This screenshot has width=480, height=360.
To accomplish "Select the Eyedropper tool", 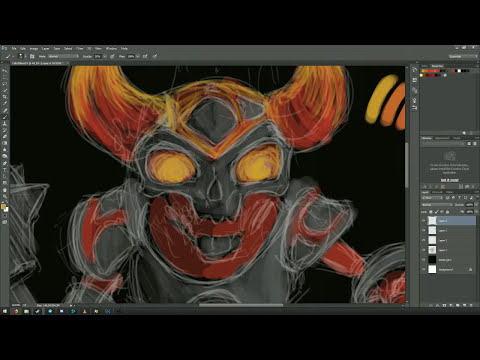I will [5, 103].
